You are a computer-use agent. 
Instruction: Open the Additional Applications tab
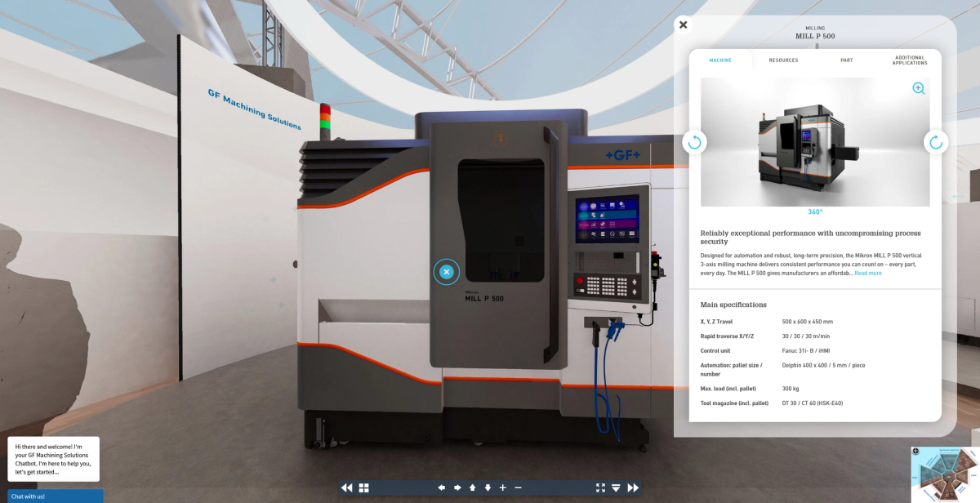pyautogui.click(x=910, y=60)
